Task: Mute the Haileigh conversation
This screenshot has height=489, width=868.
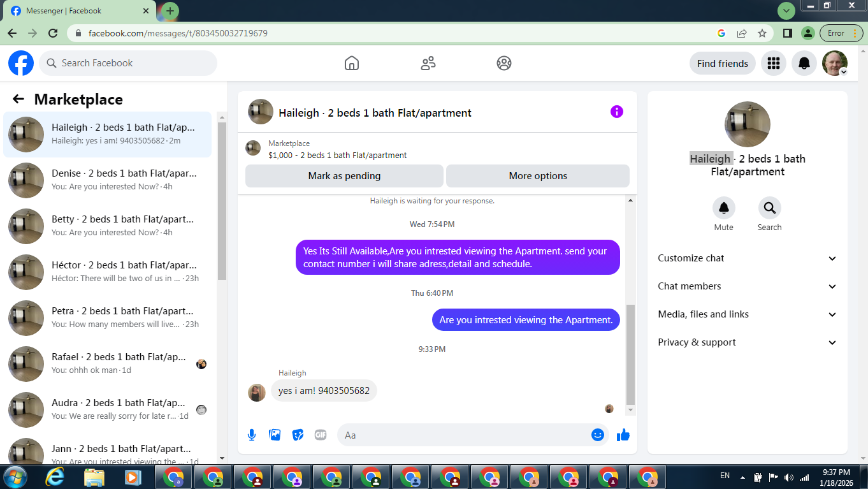Action: click(723, 208)
